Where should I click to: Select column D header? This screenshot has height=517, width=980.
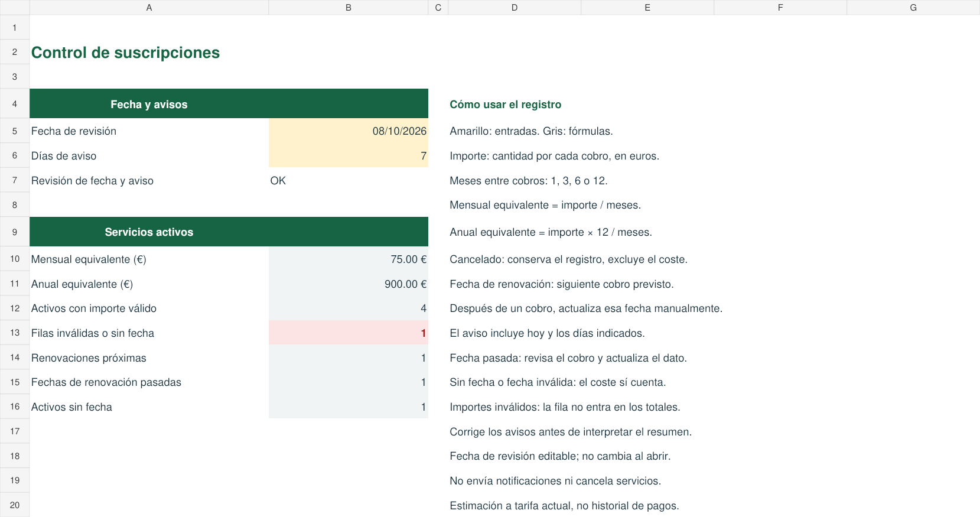tap(515, 8)
